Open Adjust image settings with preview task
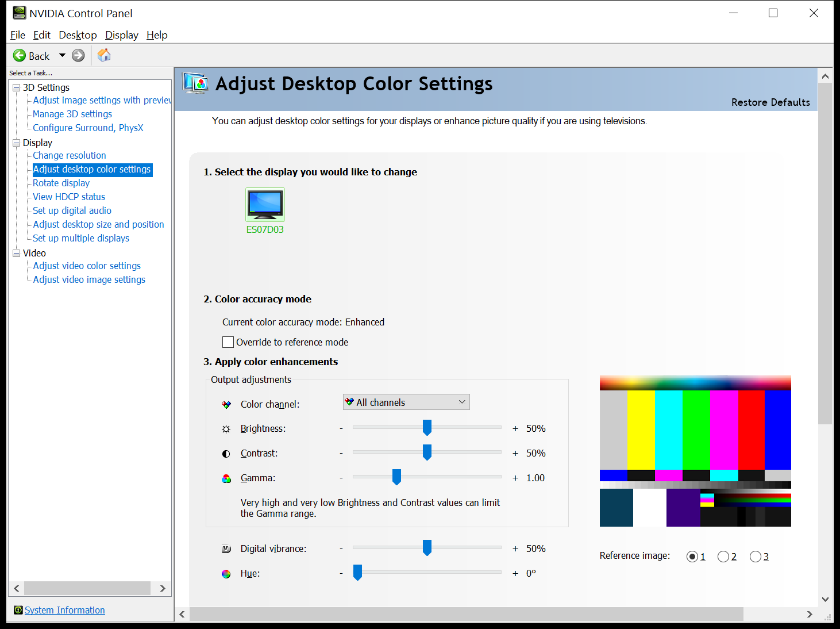This screenshot has width=840, height=629. click(102, 100)
